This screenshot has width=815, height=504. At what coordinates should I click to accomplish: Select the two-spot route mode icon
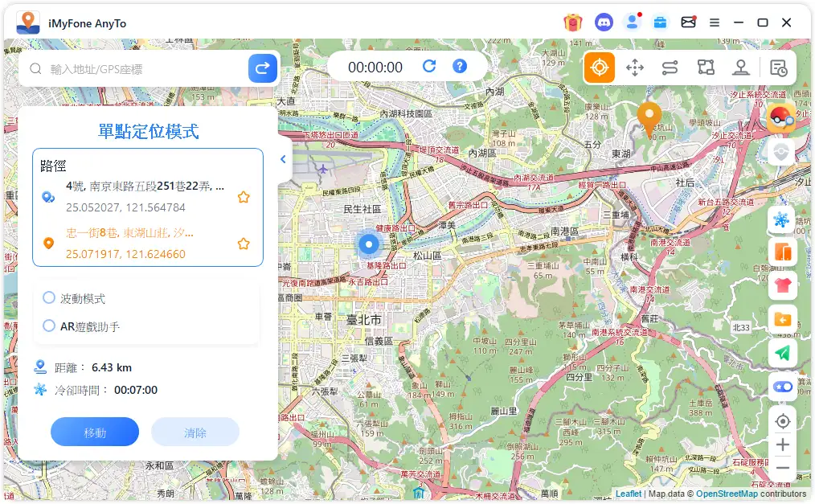[670, 68]
